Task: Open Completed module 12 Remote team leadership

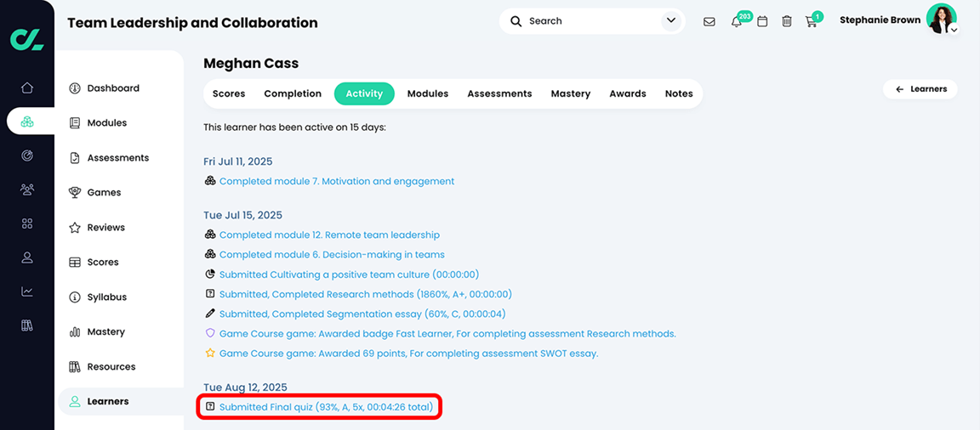Action: pyautogui.click(x=329, y=235)
